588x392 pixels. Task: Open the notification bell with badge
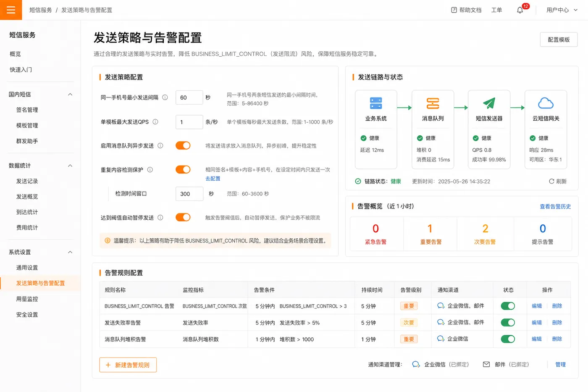[520, 10]
